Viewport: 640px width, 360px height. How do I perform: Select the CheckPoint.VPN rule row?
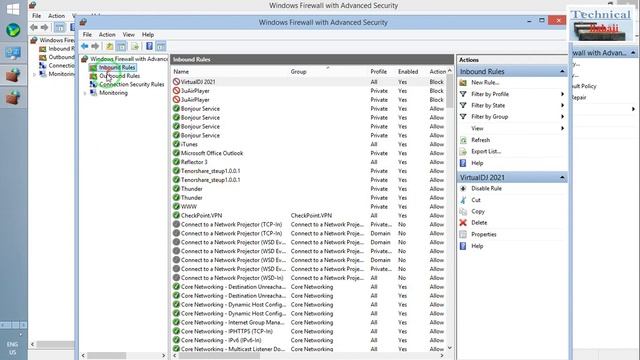click(x=309, y=216)
